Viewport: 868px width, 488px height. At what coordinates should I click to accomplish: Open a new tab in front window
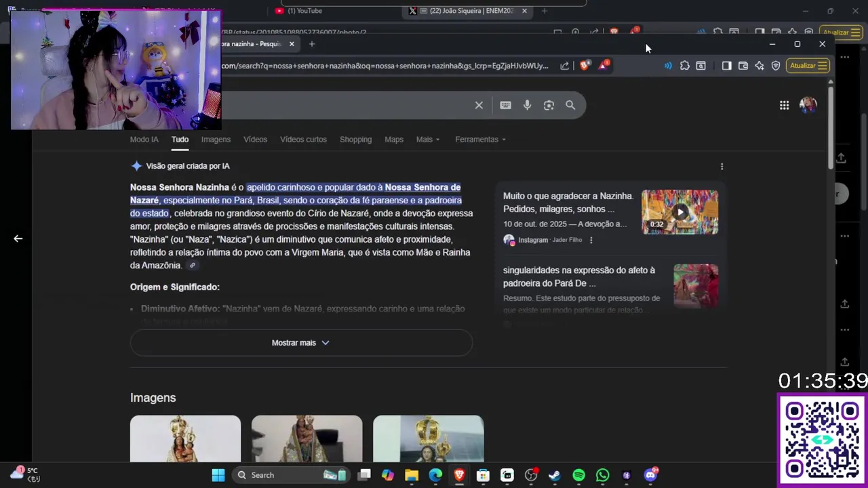click(x=312, y=44)
